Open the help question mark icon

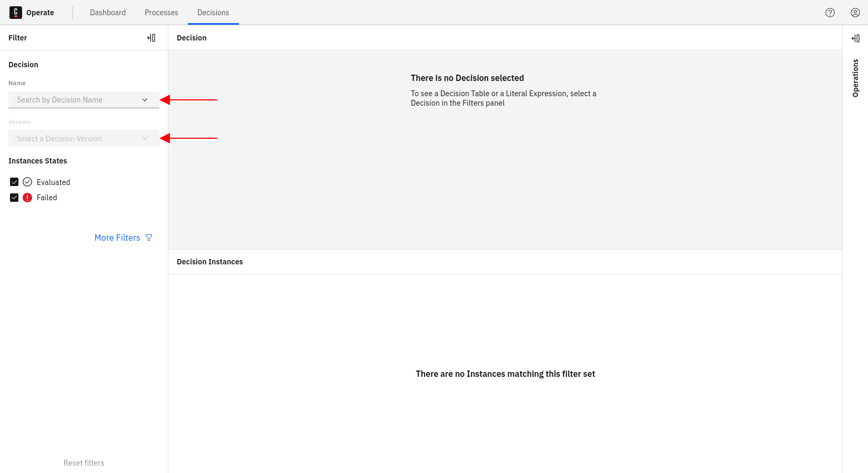point(830,13)
